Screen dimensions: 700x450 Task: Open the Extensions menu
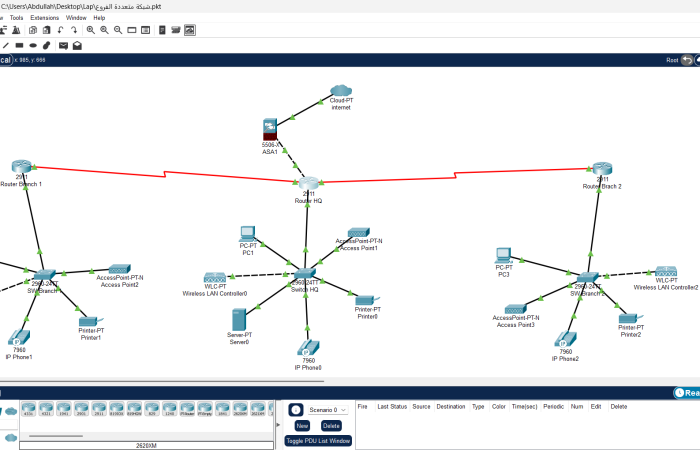pyautogui.click(x=44, y=17)
